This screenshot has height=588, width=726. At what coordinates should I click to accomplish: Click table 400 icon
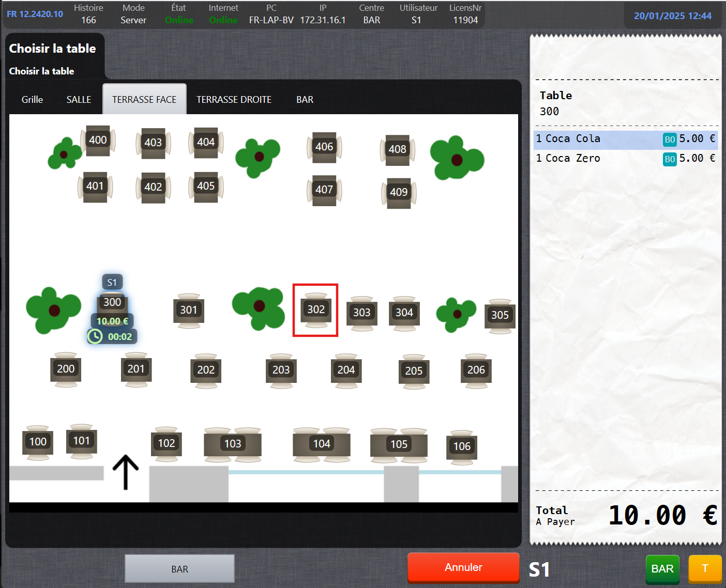pos(98,140)
